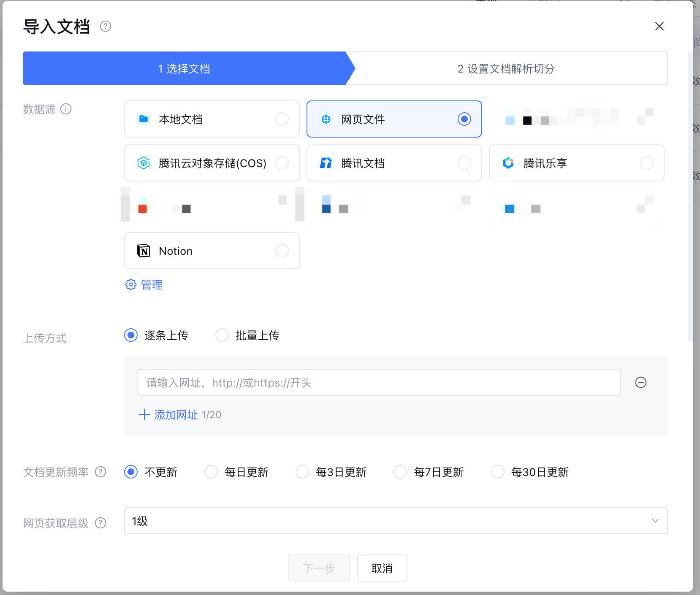Choose the 腾讯乐享 radio option
Screen dimensions: 700x595
[x=647, y=163]
